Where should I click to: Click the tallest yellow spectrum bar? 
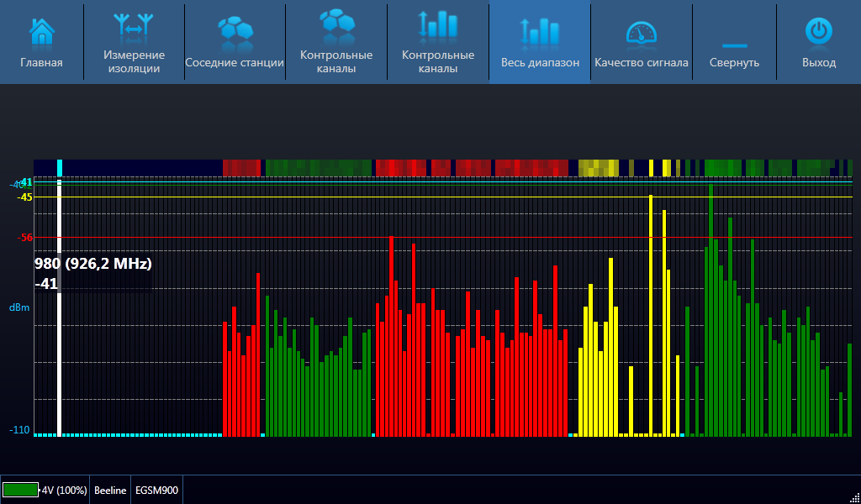[651, 315]
